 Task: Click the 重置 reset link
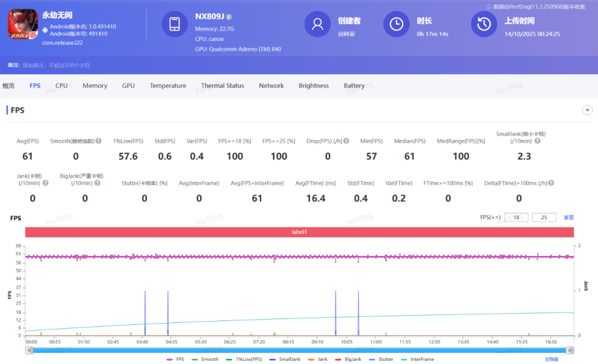pos(568,218)
